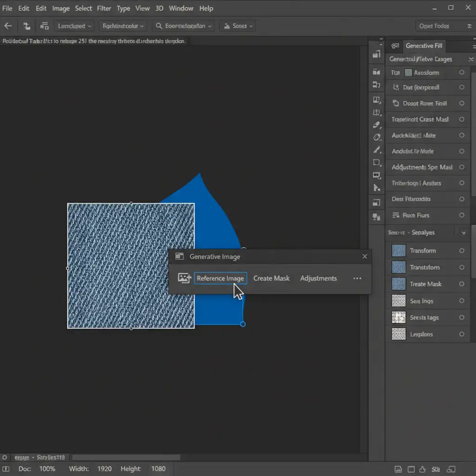Click the Adjustments button in Generative Image bar
Image resolution: width=476 pixels, height=476 pixels.
pyautogui.click(x=318, y=278)
